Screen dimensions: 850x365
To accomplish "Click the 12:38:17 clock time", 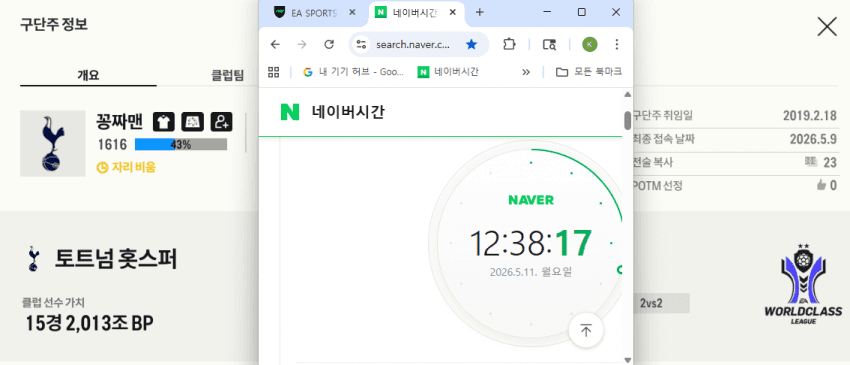I will coord(531,243).
